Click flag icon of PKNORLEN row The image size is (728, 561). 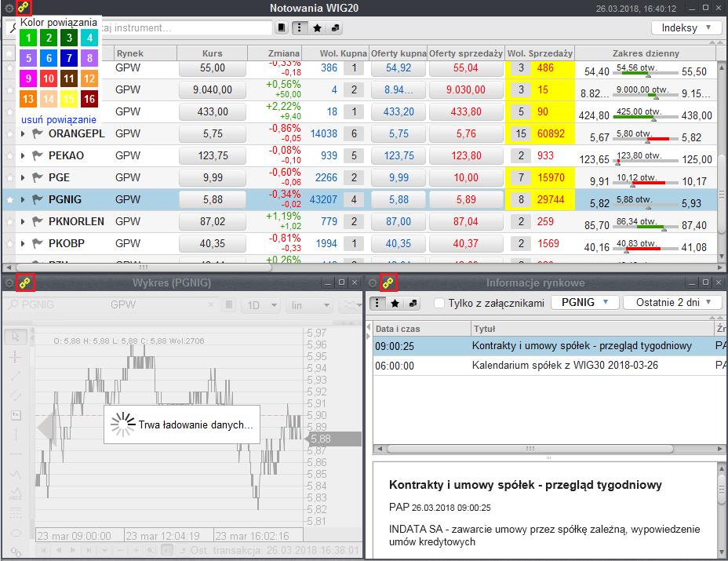[37, 221]
